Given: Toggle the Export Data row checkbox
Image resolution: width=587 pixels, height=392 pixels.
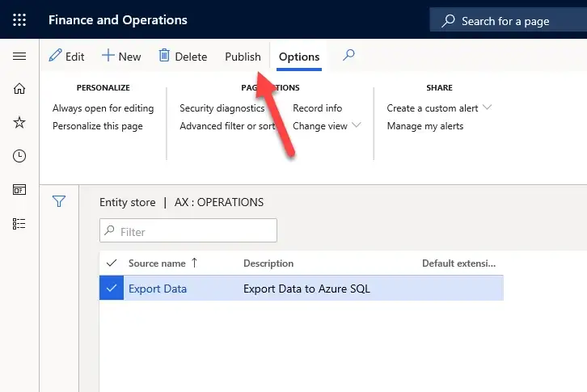Looking at the screenshot, I should [112, 288].
